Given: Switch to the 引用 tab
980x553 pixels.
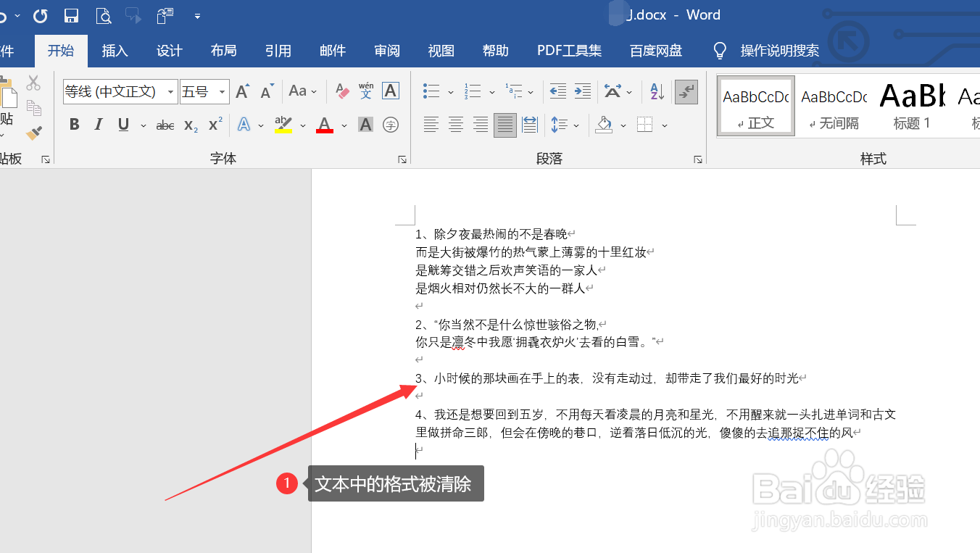Looking at the screenshot, I should point(278,51).
